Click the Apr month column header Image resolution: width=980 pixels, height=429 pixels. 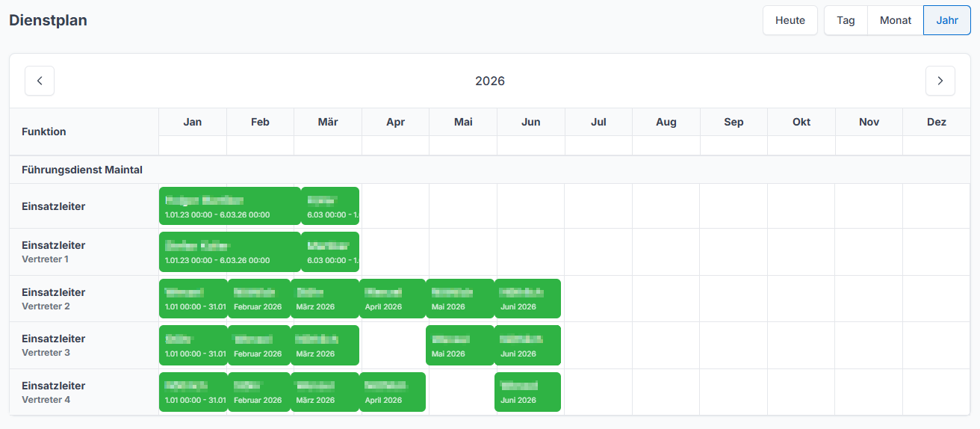396,122
